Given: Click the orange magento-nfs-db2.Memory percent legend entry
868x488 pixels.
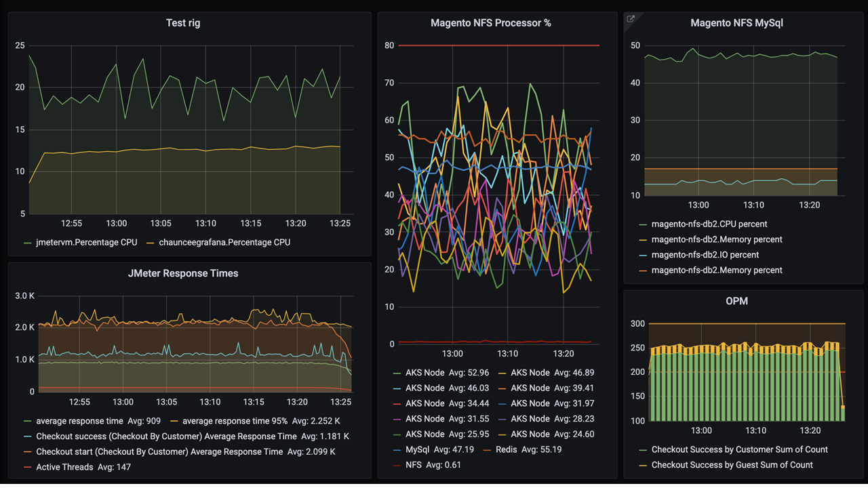Looking at the screenshot, I should pos(710,270).
